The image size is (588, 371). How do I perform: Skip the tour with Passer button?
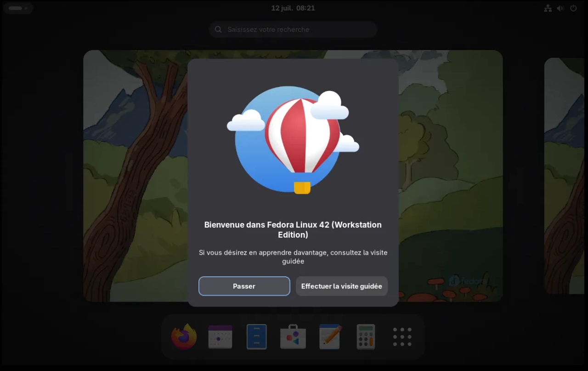pos(244,286)
